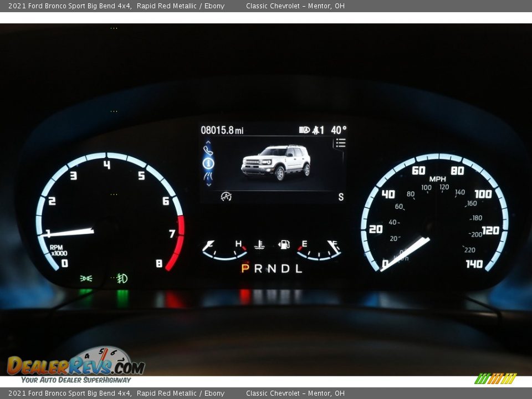Click the number 4 on tachometer
The height and width of the screenshot is (399, 532).
point(107,165)
